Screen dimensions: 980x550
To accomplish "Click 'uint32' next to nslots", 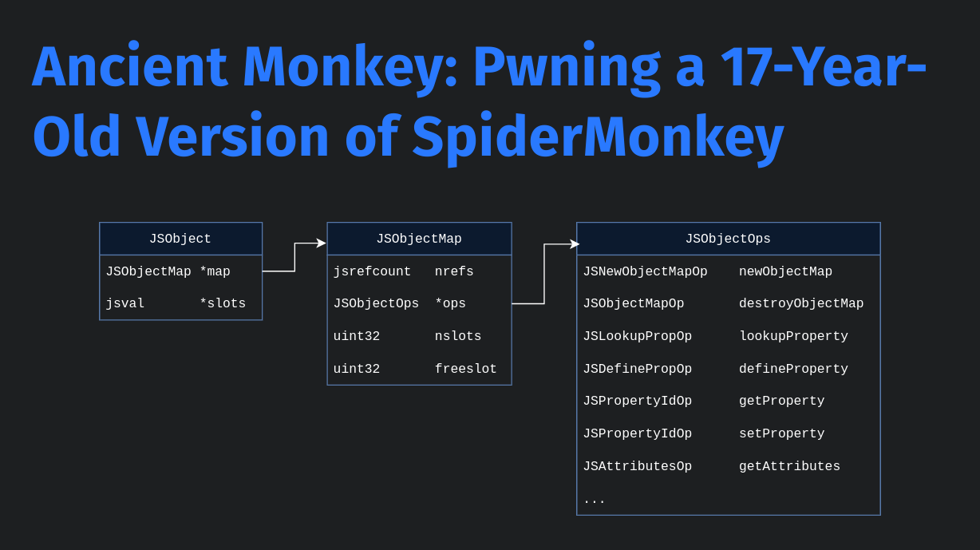I will 357,336.
